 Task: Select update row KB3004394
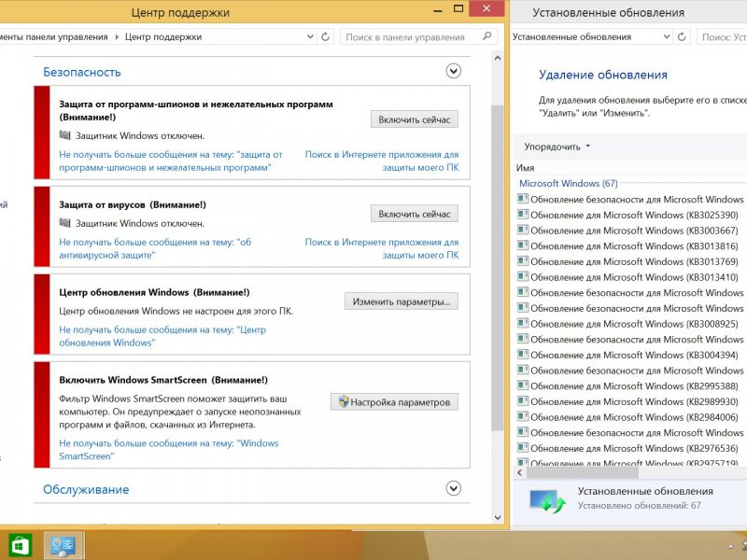pyautogui.click(x=628, y=355)
